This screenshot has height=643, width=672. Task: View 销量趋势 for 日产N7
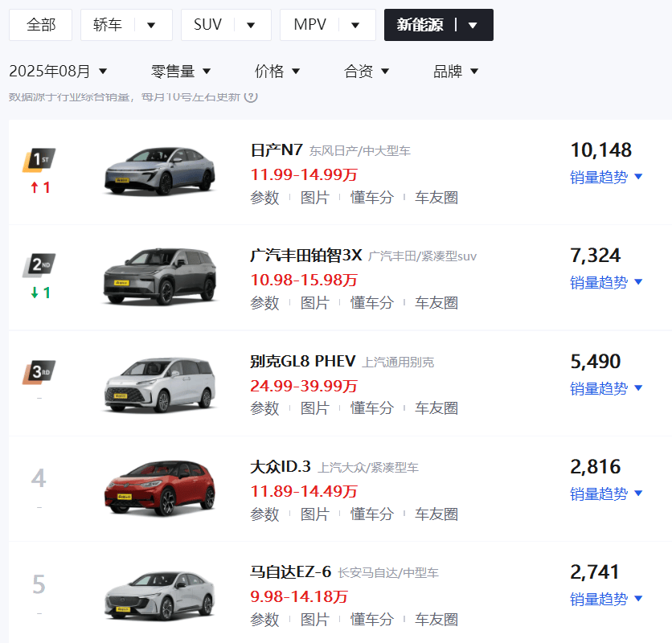(x=606, y=177)
